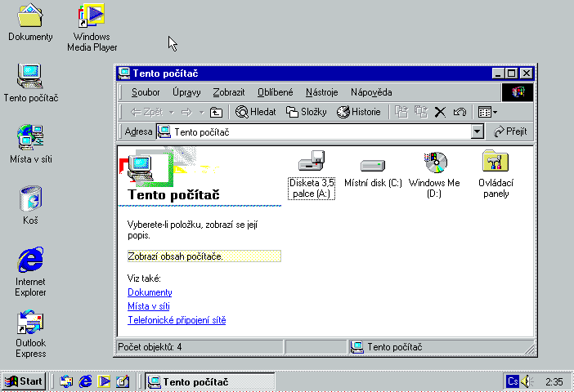Click the Zpět back toolbar button
Viewport: 574px width, 392px height.
146,112
